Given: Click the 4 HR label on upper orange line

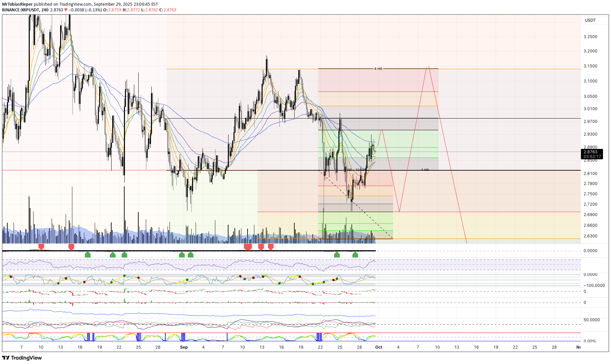Looking at the screenshot, I should coord(378,69).
